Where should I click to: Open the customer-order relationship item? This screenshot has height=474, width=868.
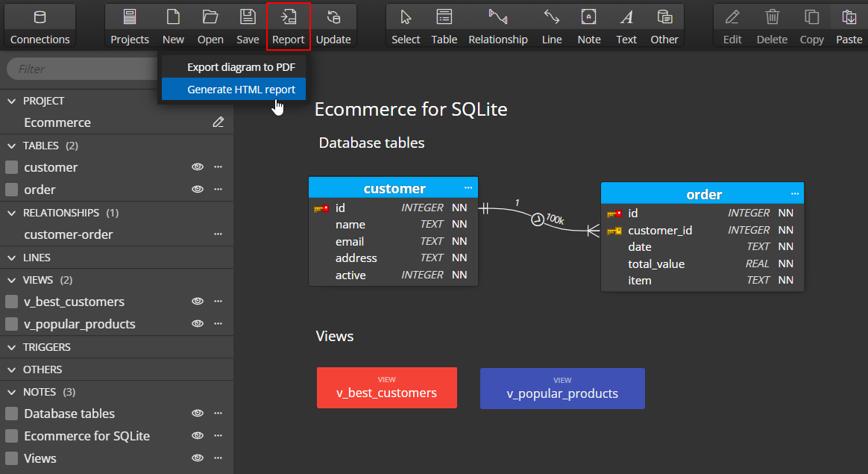pos(69,234)
